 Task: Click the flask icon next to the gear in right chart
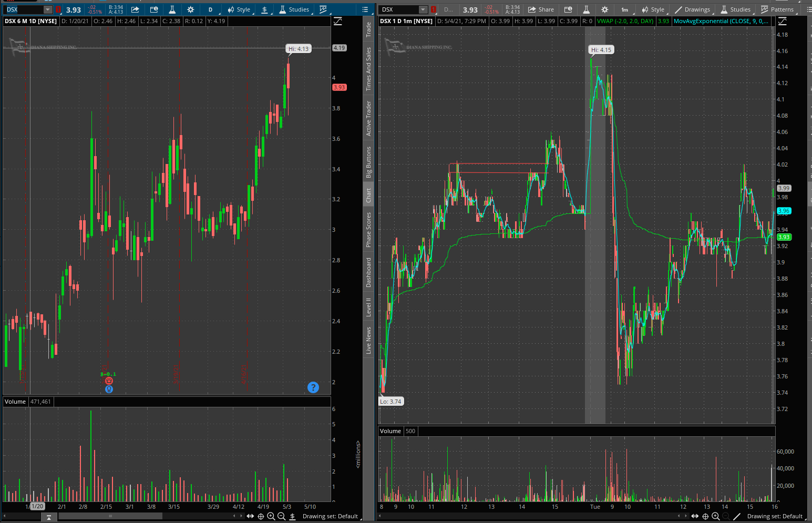[x=586, y=9]
